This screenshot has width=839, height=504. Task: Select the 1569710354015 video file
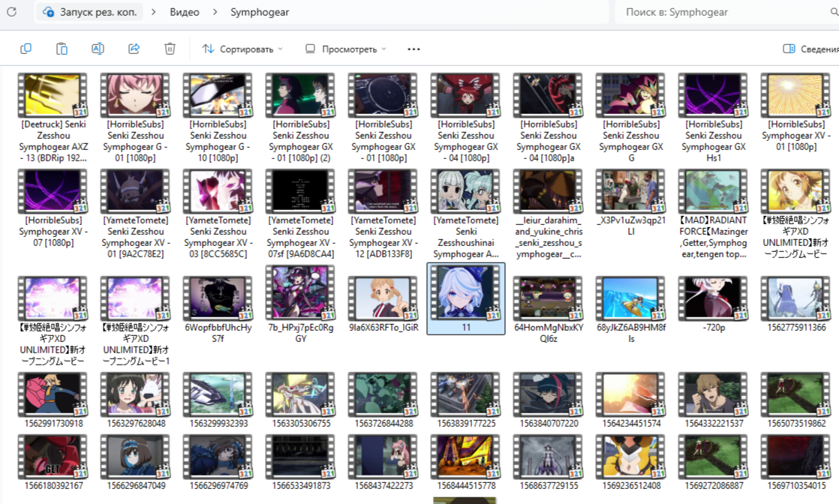(796, 463)
